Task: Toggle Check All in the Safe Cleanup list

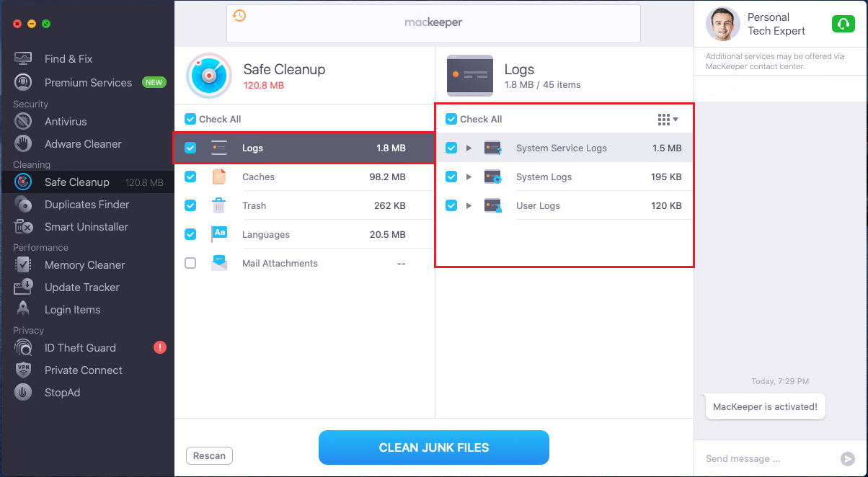Action: pyautogui.click(x=190, y=119)
